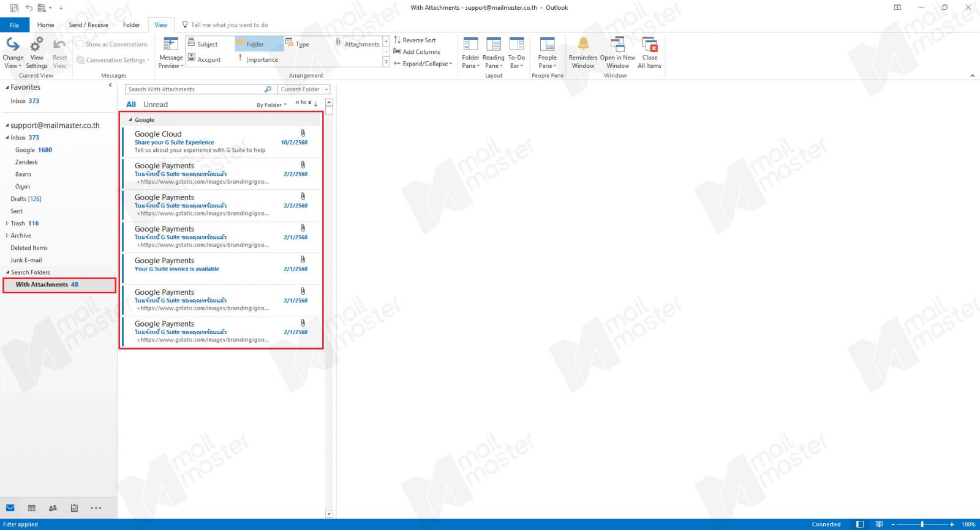The image size is (980, 530).
Task: Switch to the Folder ribbon tab
Action: (x=131, y=25)
